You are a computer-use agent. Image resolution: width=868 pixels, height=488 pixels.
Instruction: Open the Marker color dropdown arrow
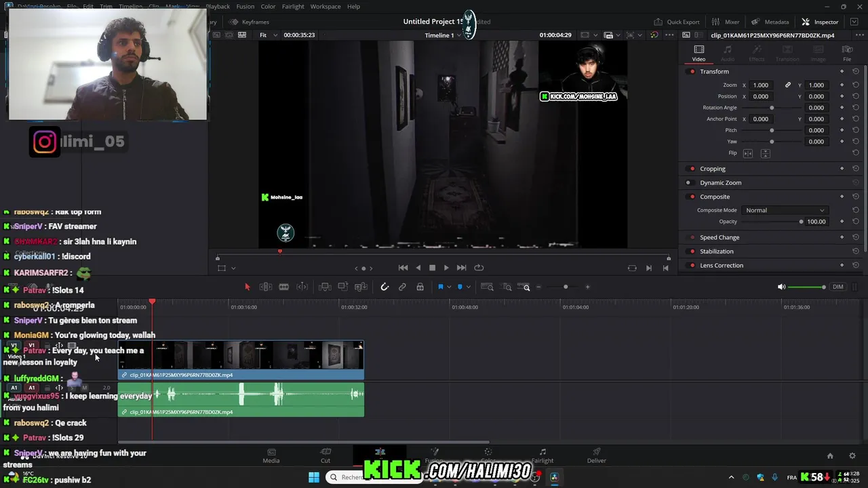[468, 287]
